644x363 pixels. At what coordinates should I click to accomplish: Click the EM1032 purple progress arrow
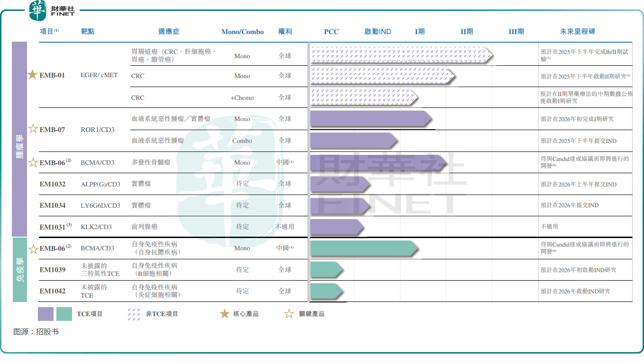[341, 184]
